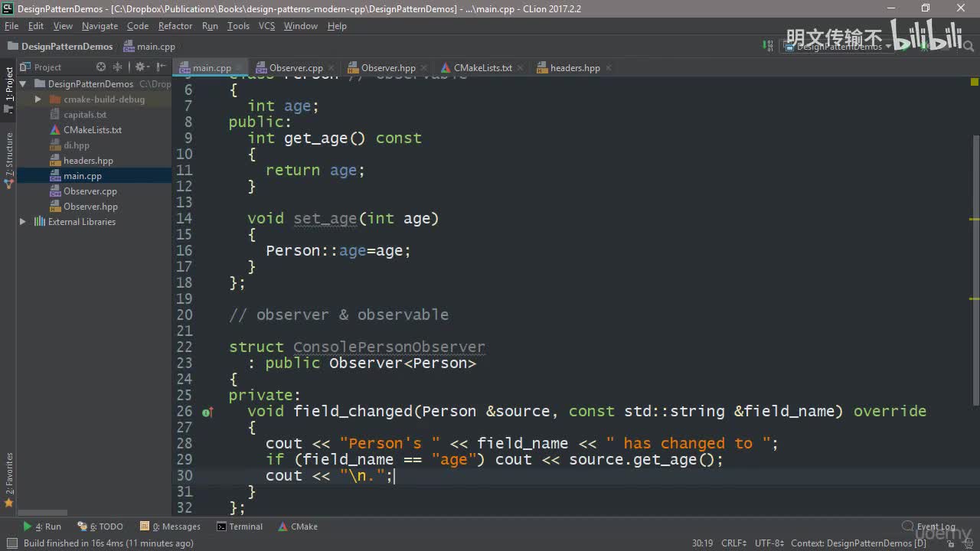980x551 pixels.
Task: Toggle the Structure side tool window
Action: click(9, 161)
